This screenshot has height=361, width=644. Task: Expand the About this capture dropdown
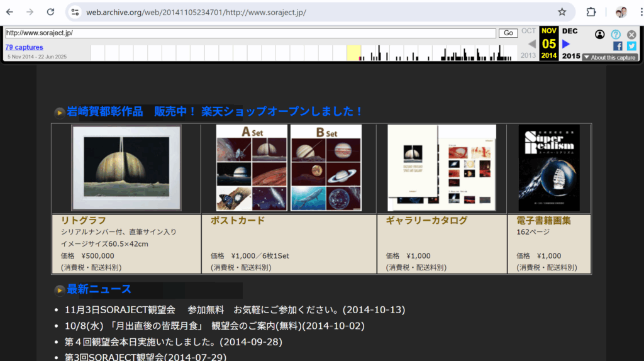tap(609, 57)
